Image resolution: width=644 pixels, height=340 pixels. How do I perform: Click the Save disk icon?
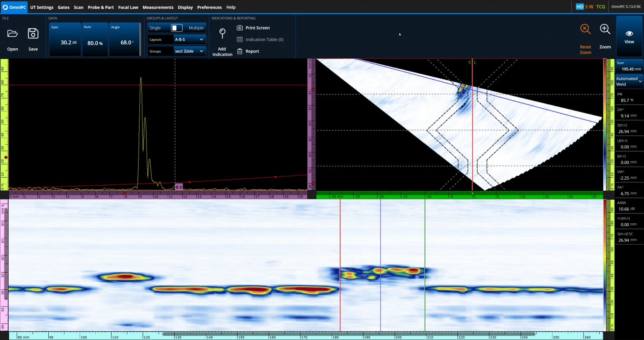coord(33,34)
